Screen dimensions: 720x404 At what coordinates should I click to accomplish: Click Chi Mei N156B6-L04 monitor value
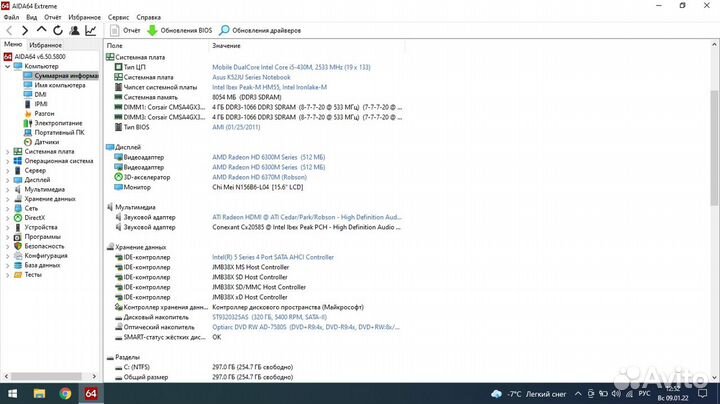[x=258, y=187]
